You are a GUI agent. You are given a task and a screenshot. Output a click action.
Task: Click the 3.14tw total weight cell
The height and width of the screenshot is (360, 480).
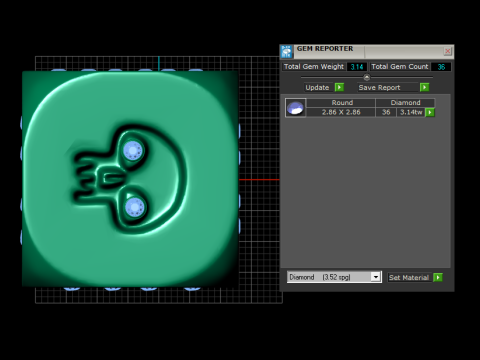(411, 112)
